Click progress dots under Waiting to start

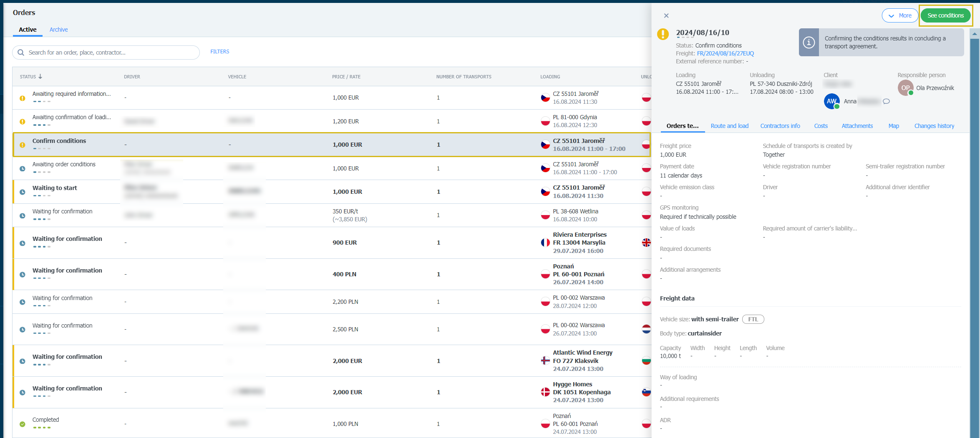[42, 195]
